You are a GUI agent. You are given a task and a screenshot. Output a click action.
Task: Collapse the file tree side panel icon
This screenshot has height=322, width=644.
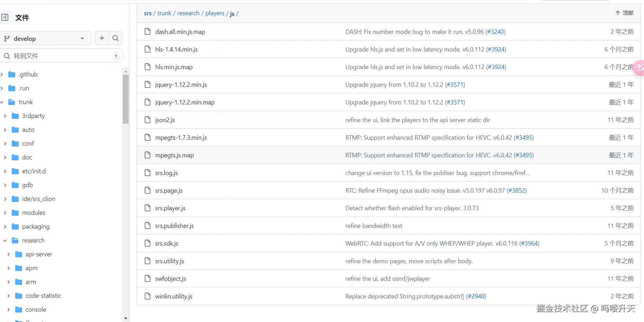pyautogui.click(x=5, y=17)
